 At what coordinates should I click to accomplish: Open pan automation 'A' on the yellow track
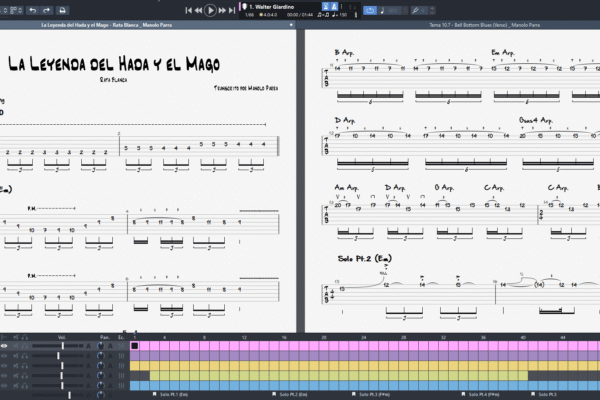coord(111,366)
